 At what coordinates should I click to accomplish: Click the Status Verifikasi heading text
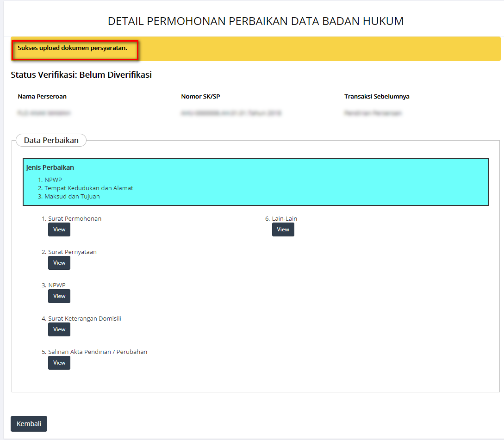[81, 75]
